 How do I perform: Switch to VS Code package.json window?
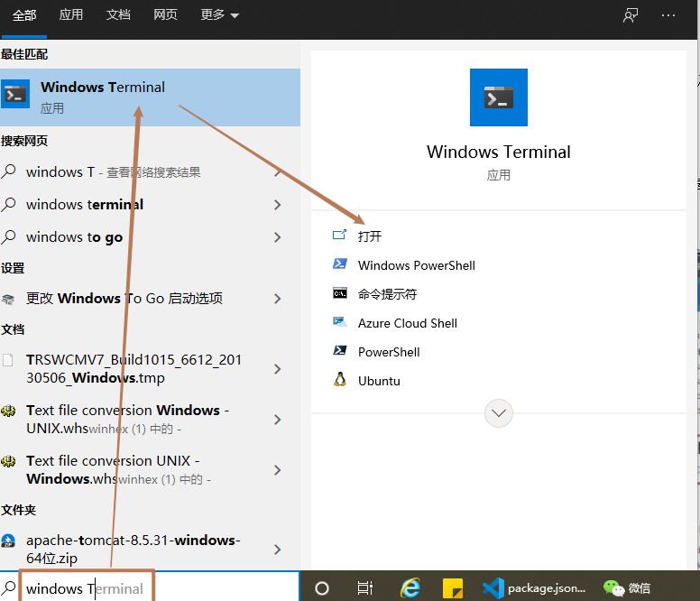click(x=534, y=588)
